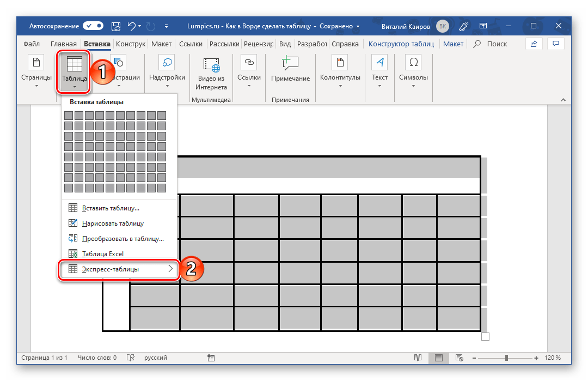Click the pen drawing mode icon
Viewport: 588px width, 381px height.
tap(463, 26)
